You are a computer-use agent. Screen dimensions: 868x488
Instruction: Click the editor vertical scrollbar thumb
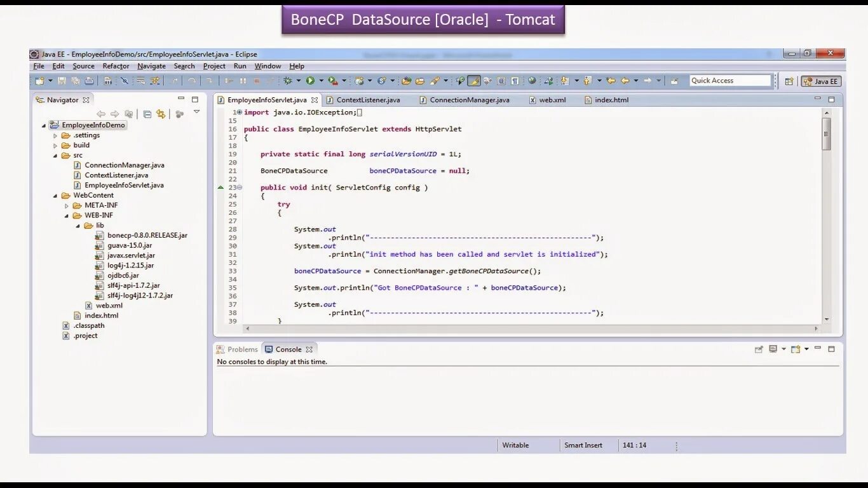[826, 133]
